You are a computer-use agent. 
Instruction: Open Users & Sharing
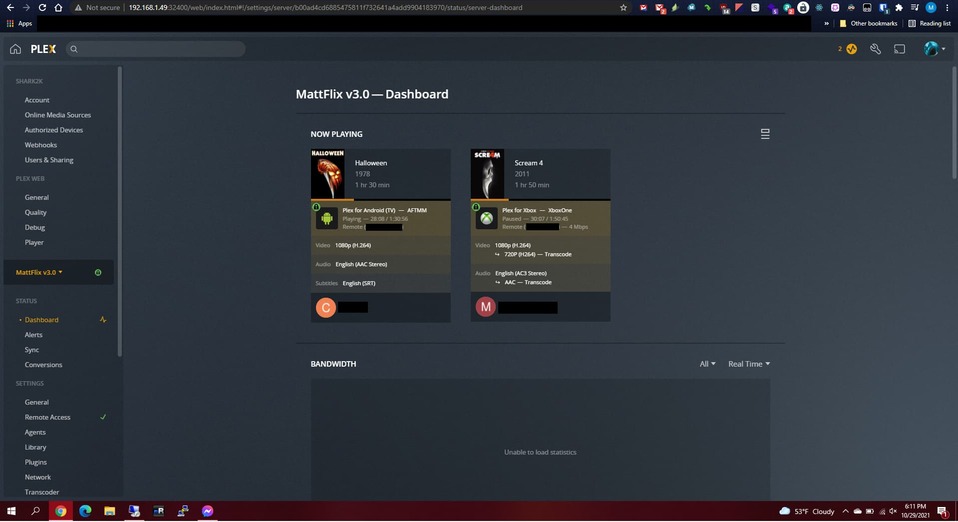coord(49,160)
